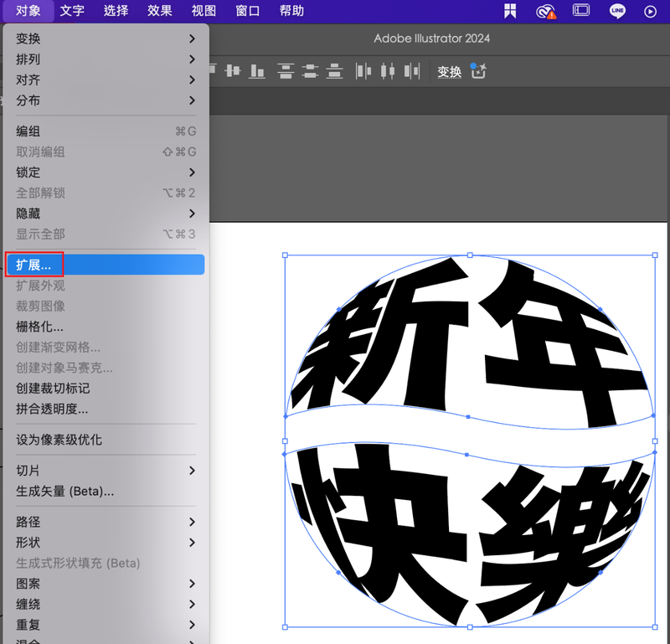Click the horizontal distribute center icon

pos(387,71)
